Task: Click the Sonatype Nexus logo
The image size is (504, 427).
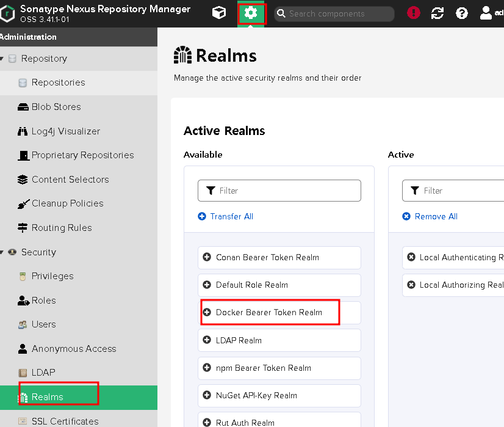Action: (7, 13)
